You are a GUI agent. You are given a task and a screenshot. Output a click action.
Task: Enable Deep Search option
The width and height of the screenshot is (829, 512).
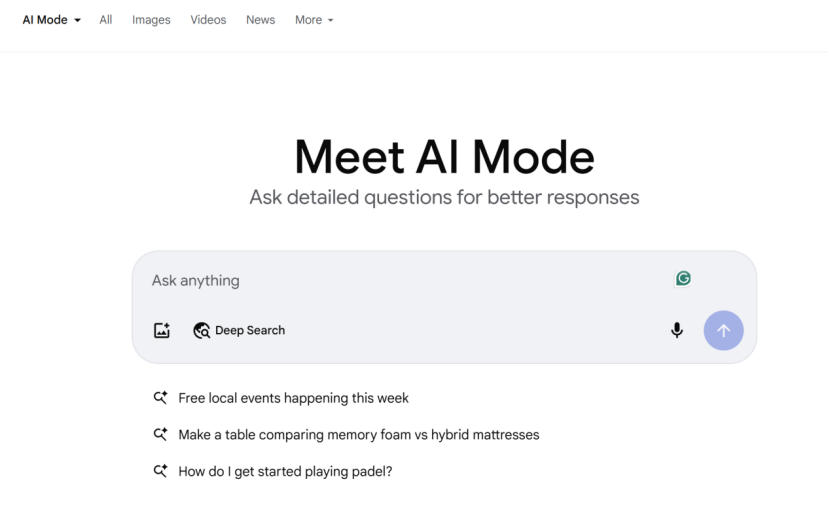[x=249, y=330]
